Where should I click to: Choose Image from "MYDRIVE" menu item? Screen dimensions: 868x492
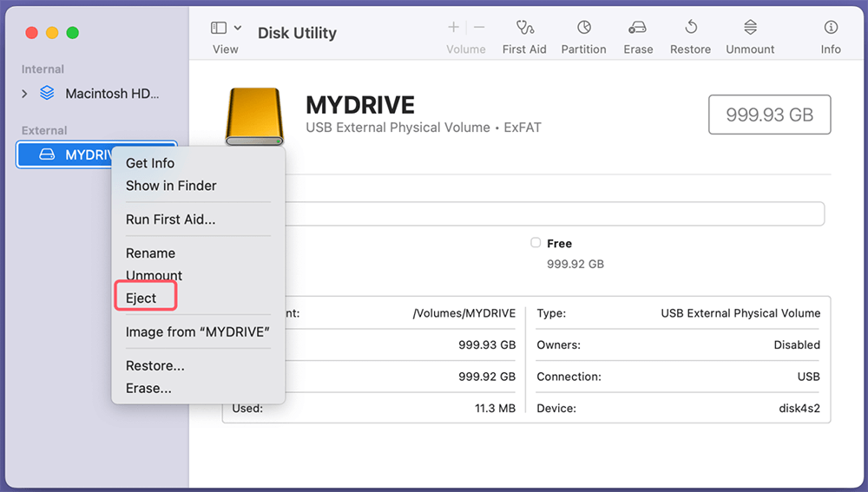[x=198, y=332]
